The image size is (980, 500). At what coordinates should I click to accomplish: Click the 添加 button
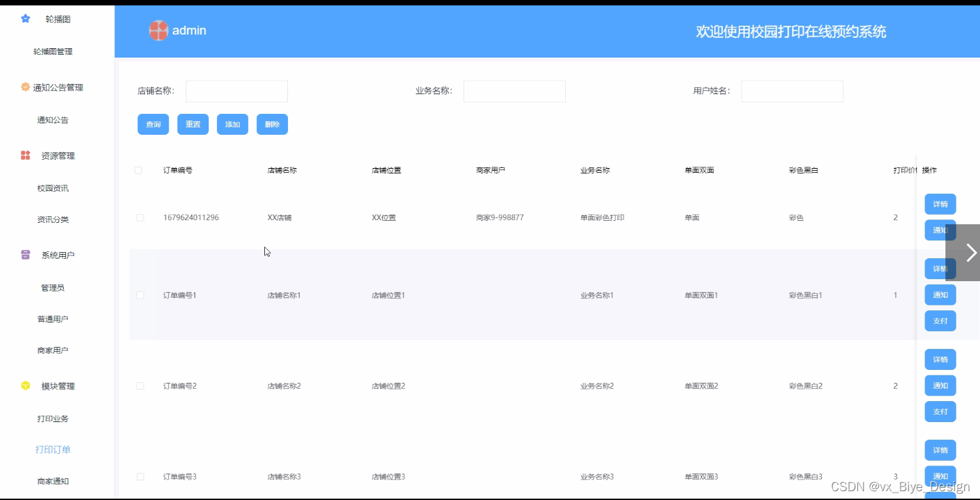coord(232,124)
